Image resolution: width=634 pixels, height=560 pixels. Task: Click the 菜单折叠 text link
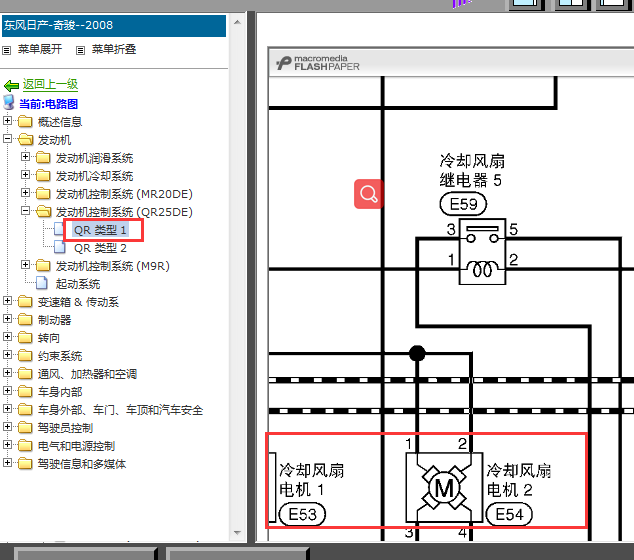pos(114,49)
